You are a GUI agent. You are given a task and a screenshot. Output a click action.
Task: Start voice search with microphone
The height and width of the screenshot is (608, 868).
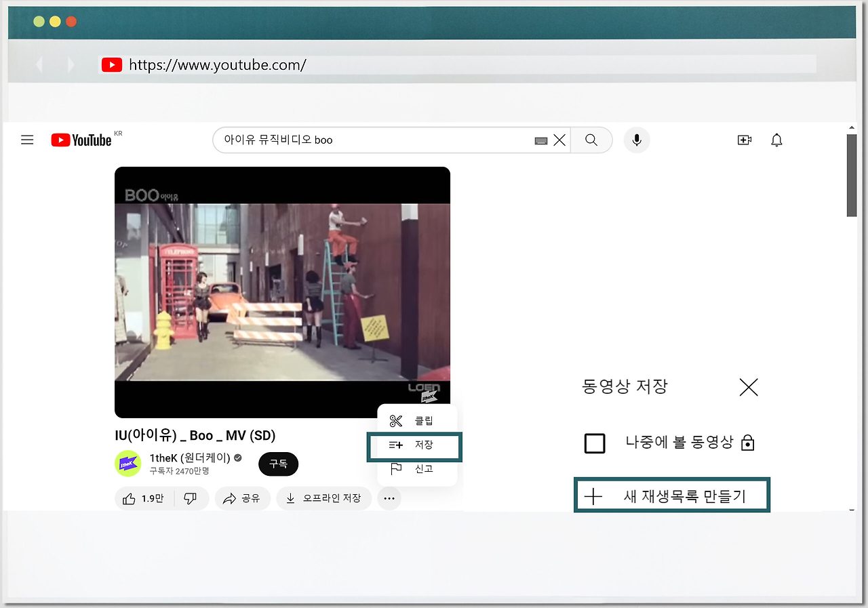[637, 140]
